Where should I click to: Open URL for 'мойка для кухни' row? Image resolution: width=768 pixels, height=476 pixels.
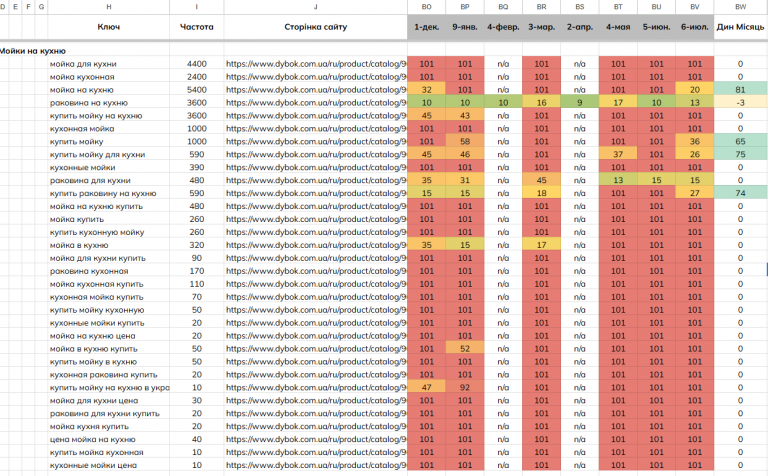[x=316, y=64]
